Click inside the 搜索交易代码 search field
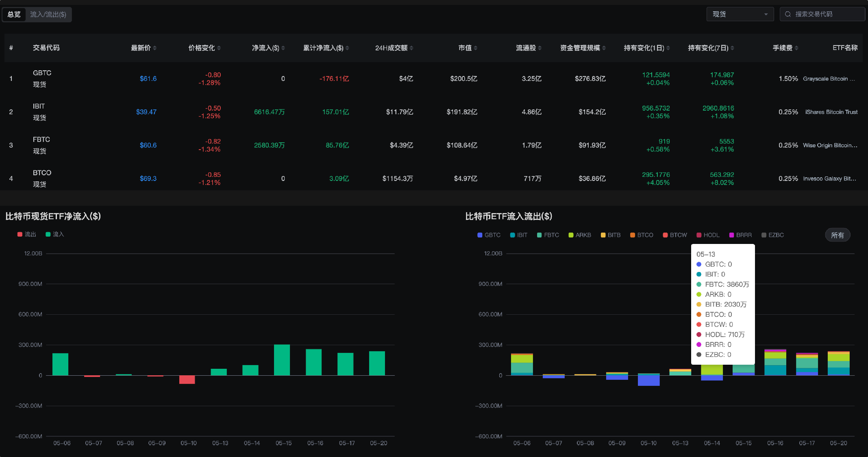 point(822,14)
